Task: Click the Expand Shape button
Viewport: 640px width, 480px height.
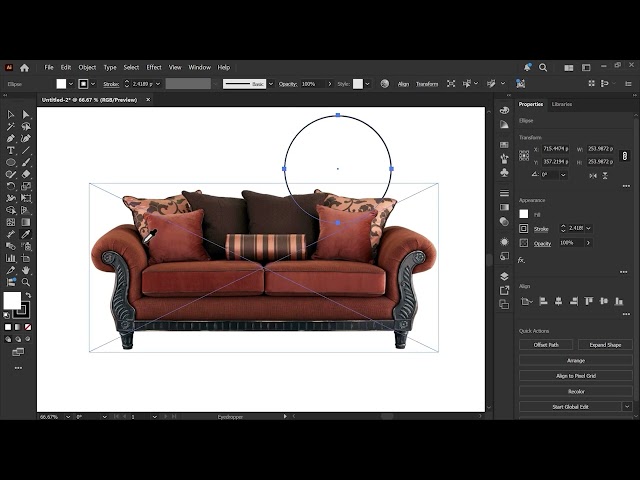Action: pos(605,345)
